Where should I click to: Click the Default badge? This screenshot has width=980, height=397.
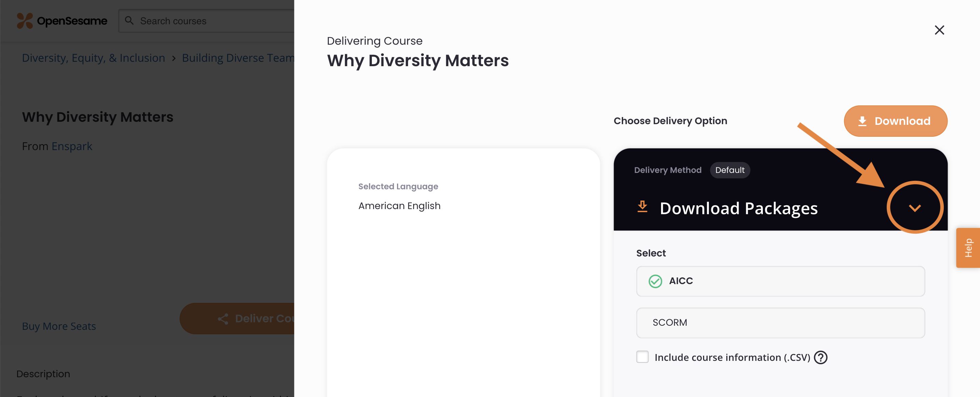[730, 170]
